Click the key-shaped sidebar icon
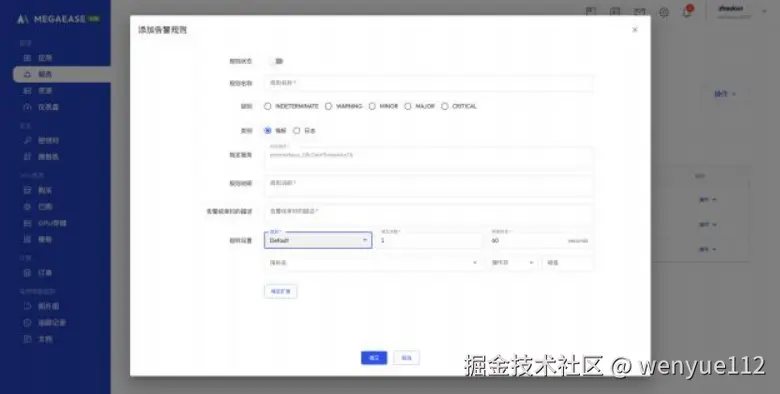This screenshot has height=394, width=780. coord(27,140)
